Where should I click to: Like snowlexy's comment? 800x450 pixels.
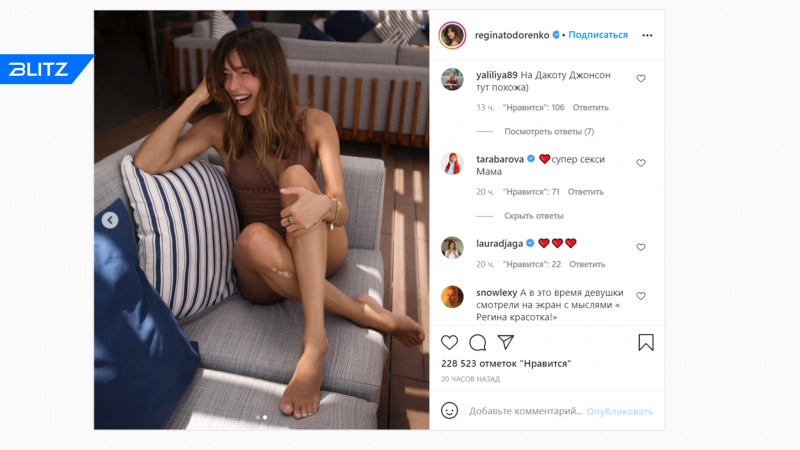coord(641,296)
